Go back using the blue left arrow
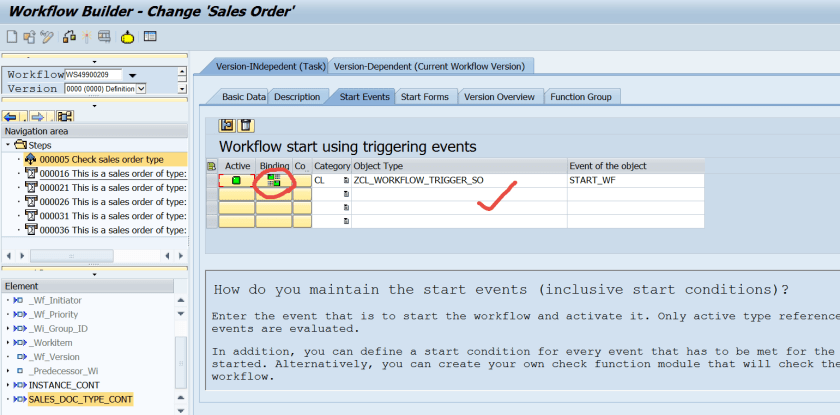Image resolution: width=840 pixels, height=415 pixels. (10, 117)
